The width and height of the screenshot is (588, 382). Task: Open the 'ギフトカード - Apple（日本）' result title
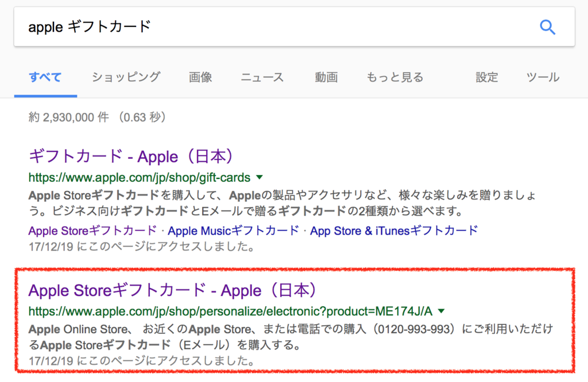(131, 156)
